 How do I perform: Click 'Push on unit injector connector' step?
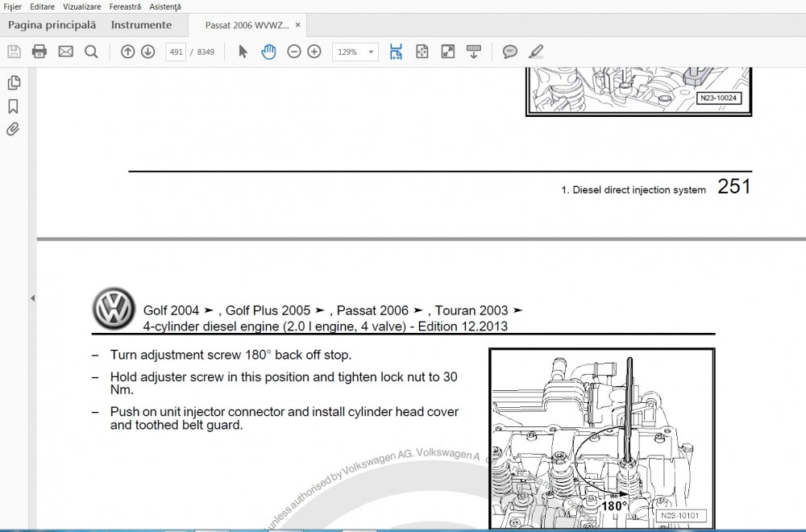[x=285, y=418]
